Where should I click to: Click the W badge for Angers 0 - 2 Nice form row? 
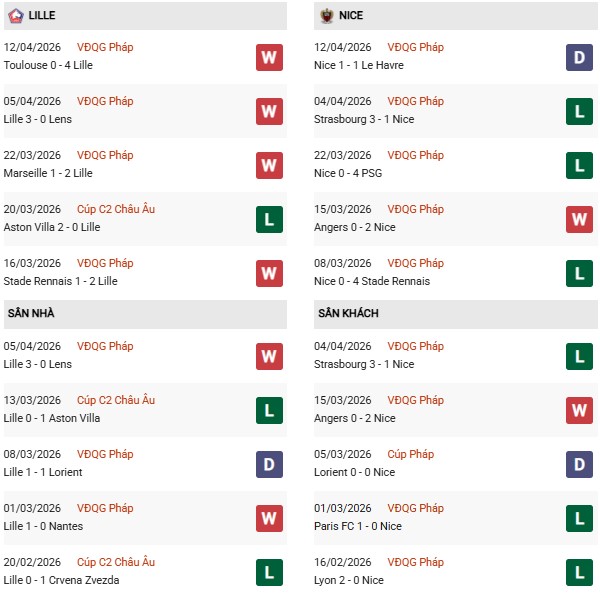click(580, 219)
